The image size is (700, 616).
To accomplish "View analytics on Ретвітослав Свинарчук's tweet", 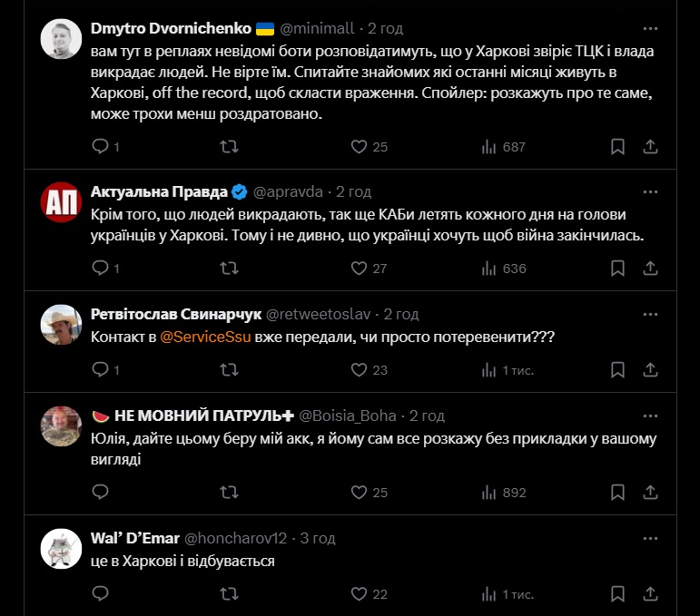I will point(488,369).
